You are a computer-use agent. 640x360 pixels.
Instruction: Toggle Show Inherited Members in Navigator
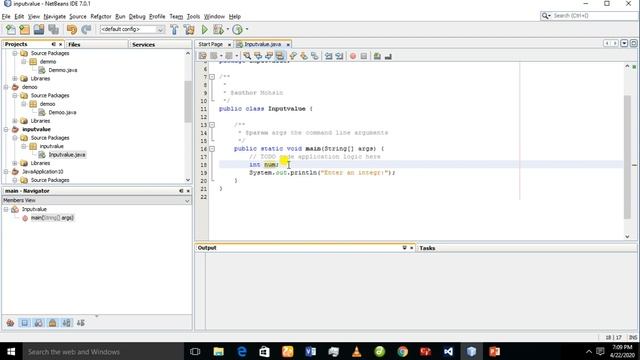(10, 323)
